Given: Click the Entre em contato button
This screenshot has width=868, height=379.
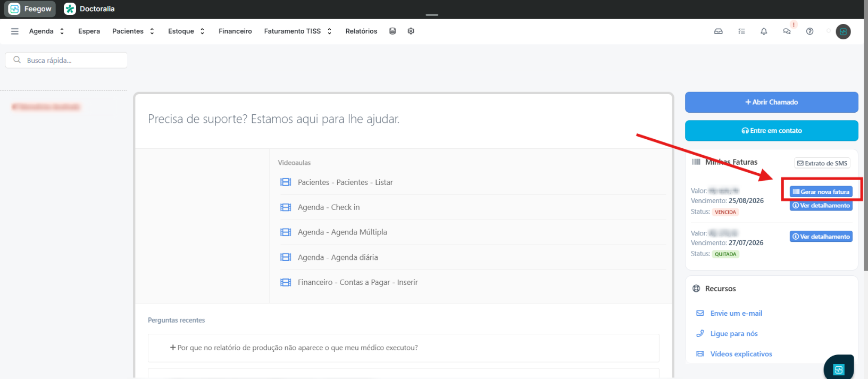Looking at the screenshot, I should tap(771, 131).
